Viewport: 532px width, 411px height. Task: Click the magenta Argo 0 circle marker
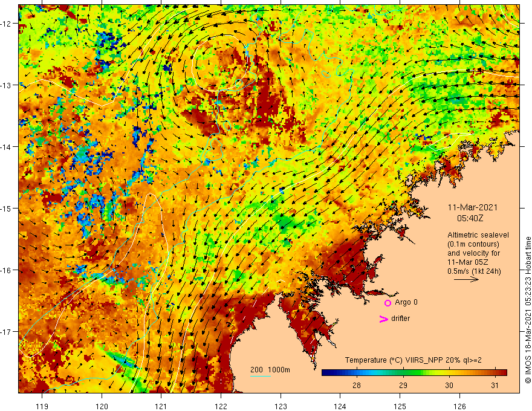pyautogui.click(x=388, y=303)
